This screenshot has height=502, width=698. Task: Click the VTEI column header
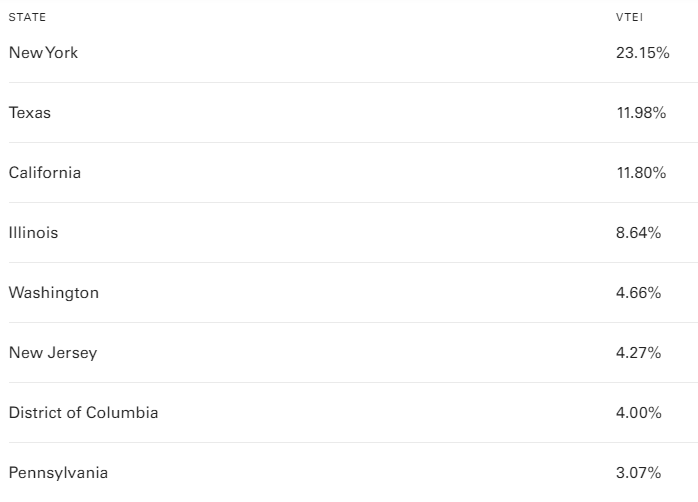(x=629, y=18)
